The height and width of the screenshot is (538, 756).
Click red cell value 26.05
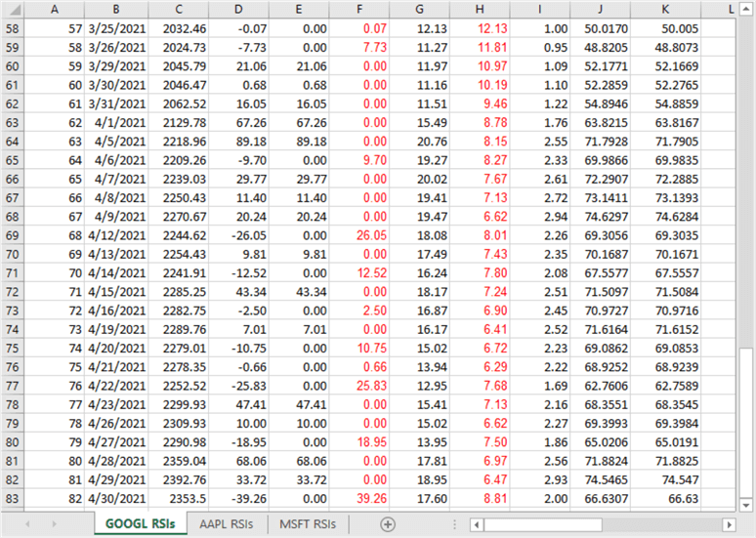[359, 235]
